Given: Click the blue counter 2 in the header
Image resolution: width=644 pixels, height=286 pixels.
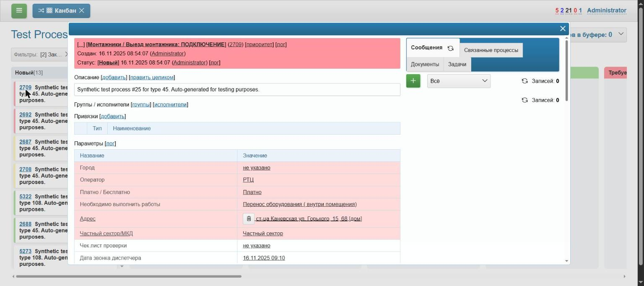Looking at the screenshot, I should (x=562, y=10).
